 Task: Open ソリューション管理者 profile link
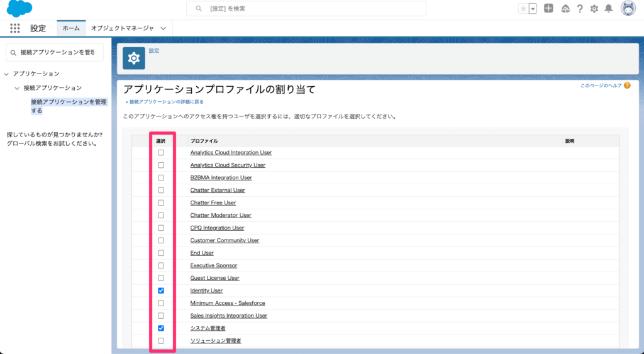215,341
